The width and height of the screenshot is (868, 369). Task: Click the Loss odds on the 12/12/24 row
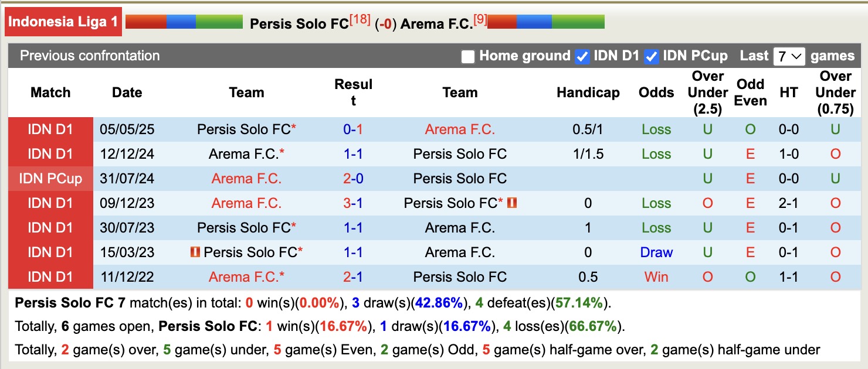click(x=656, y=154)
